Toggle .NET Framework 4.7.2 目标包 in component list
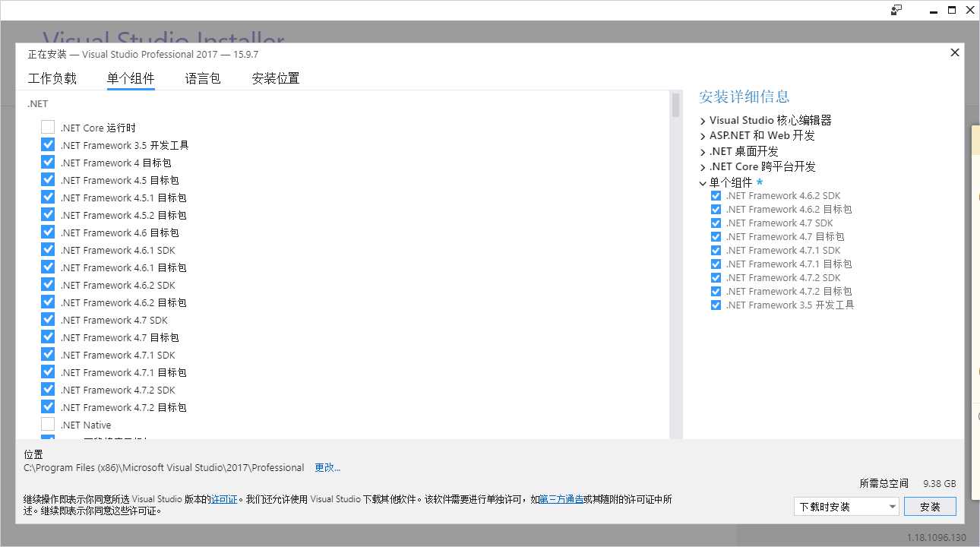This screenshot has width=980, height=547. [48, 406]
